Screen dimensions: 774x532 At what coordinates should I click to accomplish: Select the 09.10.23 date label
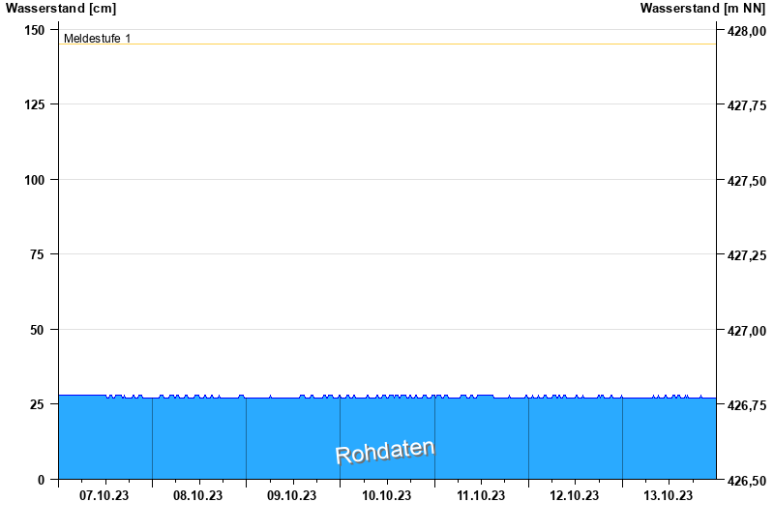[x=292, y=496]
